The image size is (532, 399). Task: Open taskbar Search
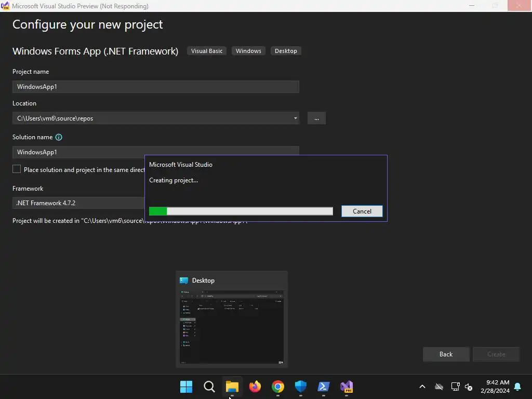[209, 387]
